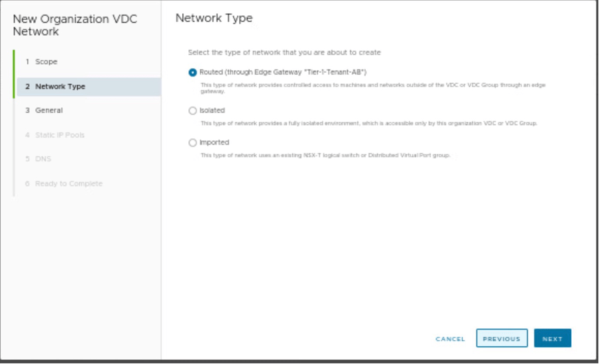Select the Routed network type radio button
599x364 pixels.
[193, 72]
